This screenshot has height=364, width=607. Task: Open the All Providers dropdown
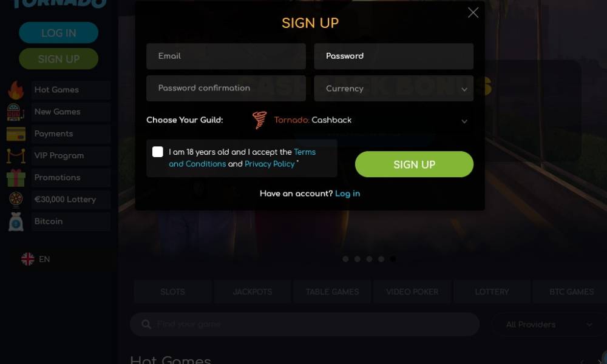pos(549,325)
